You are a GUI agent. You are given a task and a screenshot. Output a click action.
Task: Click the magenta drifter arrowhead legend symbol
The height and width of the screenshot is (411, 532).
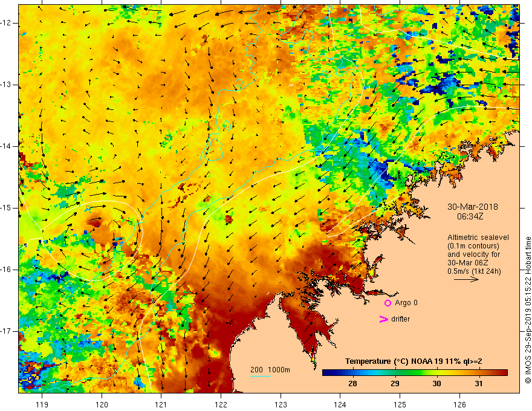click(x=383, y=319)
